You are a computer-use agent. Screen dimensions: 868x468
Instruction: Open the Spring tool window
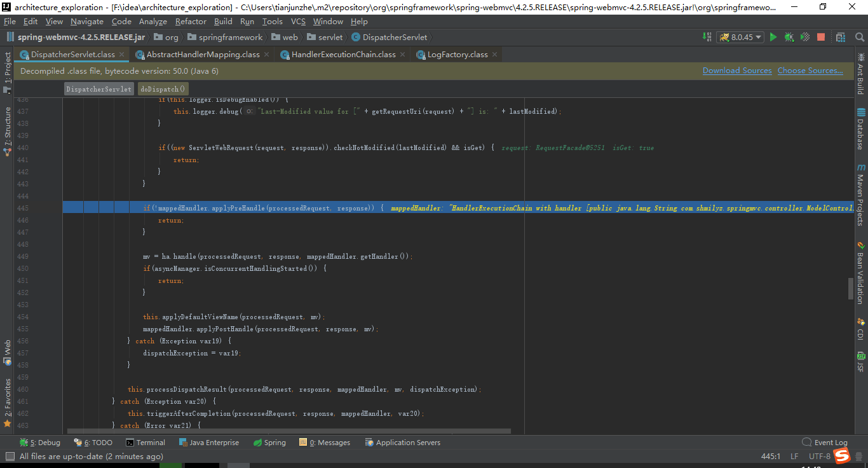269,442
